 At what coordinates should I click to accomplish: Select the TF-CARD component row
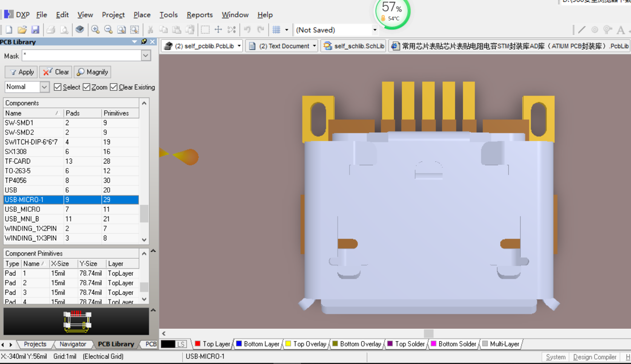point(71,161)
